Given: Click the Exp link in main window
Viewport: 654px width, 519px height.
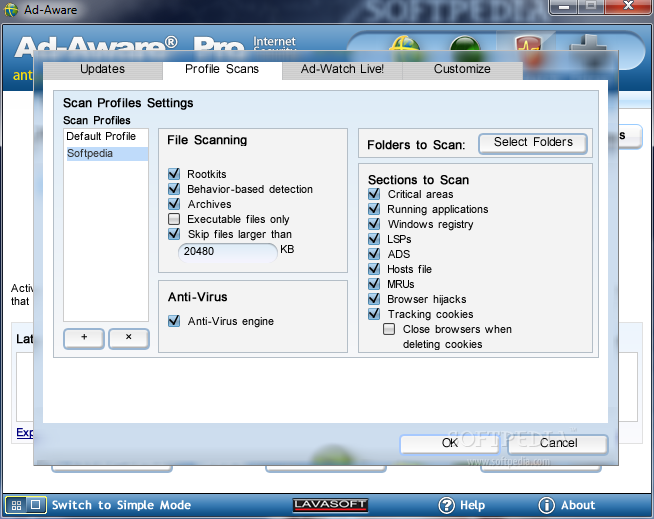Looking at the screenshot, I should point(25,433).
